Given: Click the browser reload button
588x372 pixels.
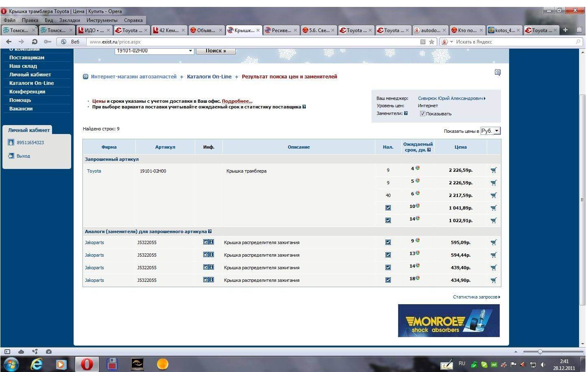Looking at the screenshot, I should click(x=35, y=41).
